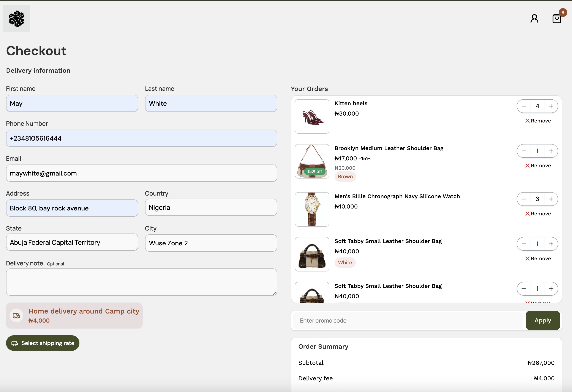Click the ₦30,000 Kitten heels price

[347, 114]
